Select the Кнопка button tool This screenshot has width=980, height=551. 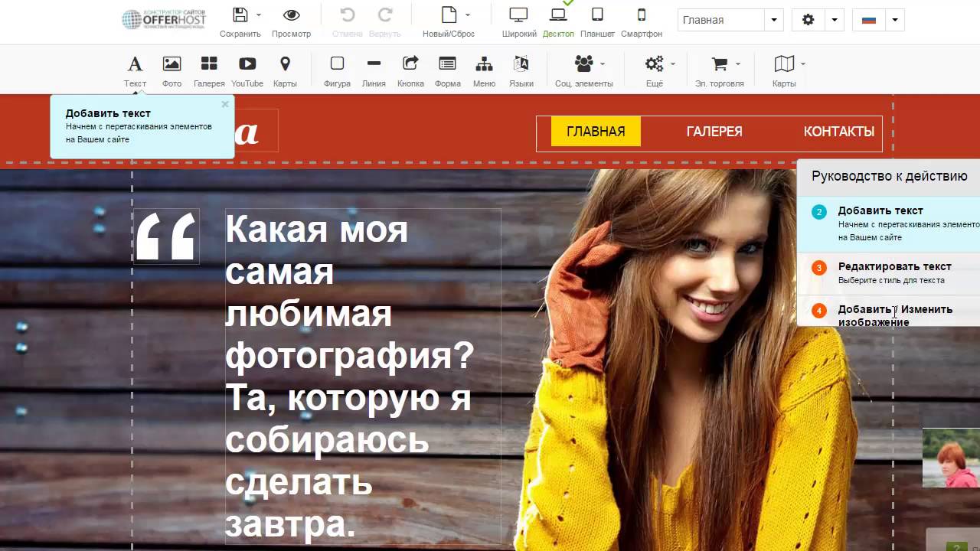(x=410, y=71)
